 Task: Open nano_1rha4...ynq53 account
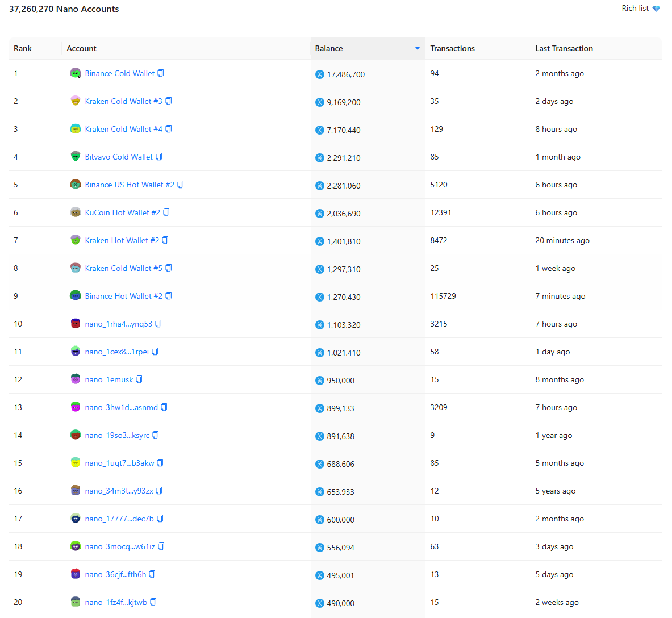click(x=119, y=324)
